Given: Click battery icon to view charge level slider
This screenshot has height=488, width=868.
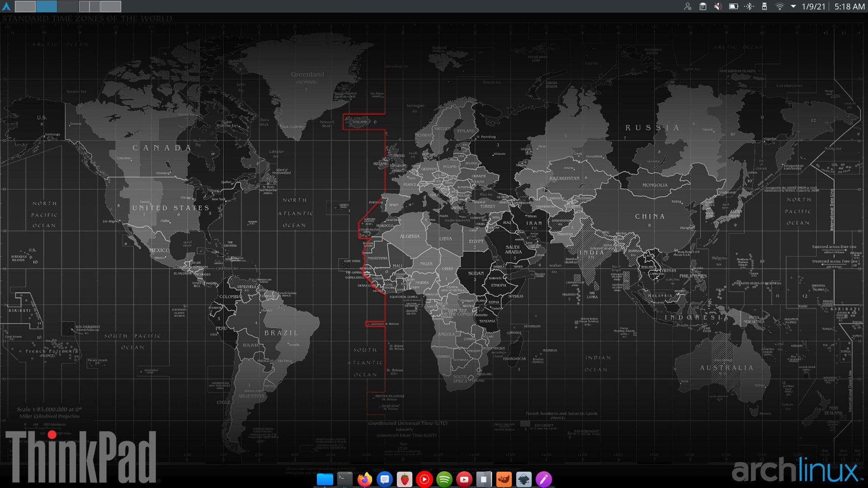Looking at the screenshot, I should coord(734,6).
